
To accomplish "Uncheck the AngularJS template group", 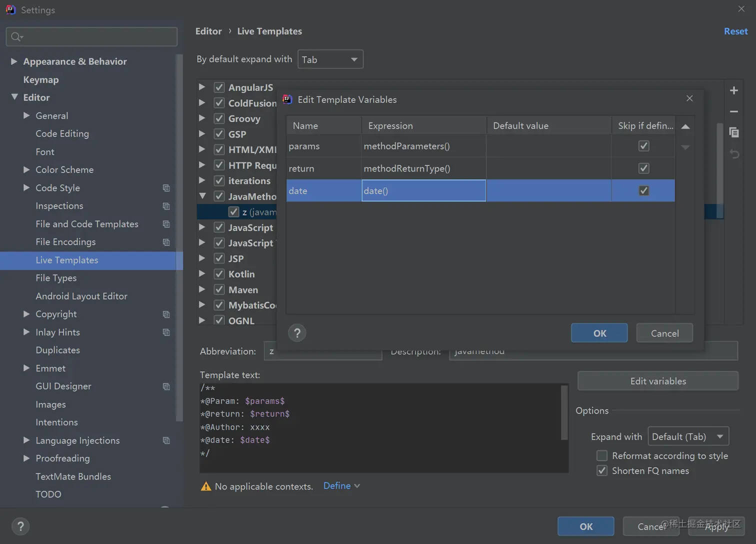I will tap(219, 87).
